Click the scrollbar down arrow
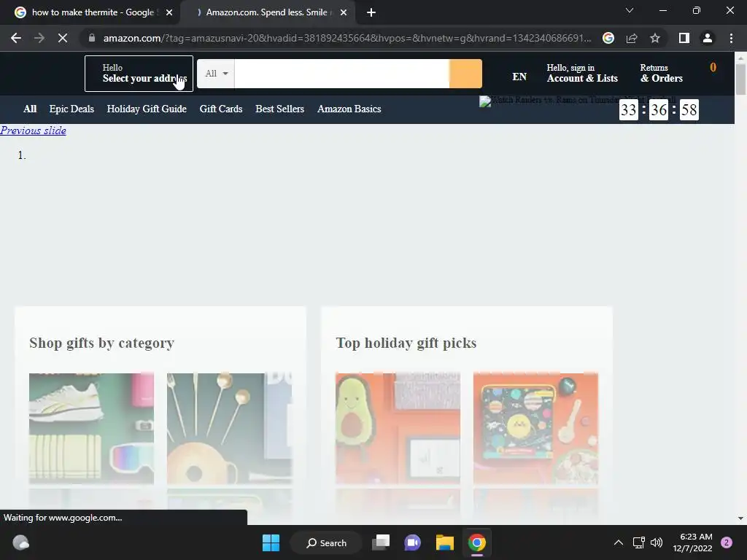Image resolution: width=747 pixels, height=560 pixels. coord(740,518)
